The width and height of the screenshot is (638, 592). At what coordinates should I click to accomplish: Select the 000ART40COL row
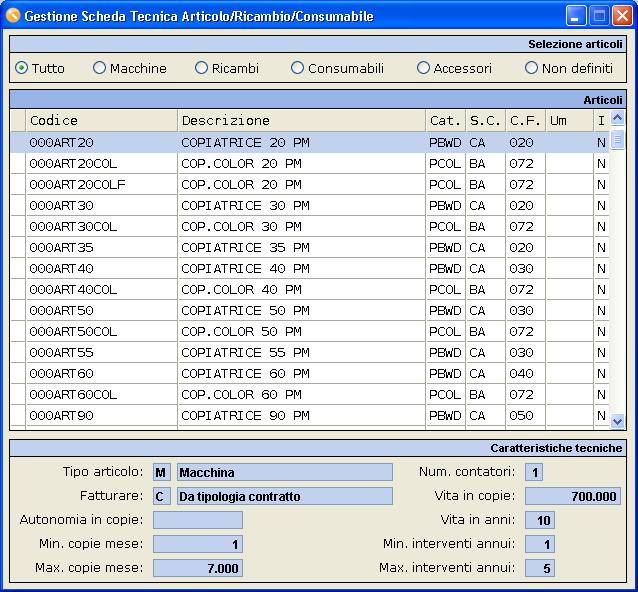[310, 290]
